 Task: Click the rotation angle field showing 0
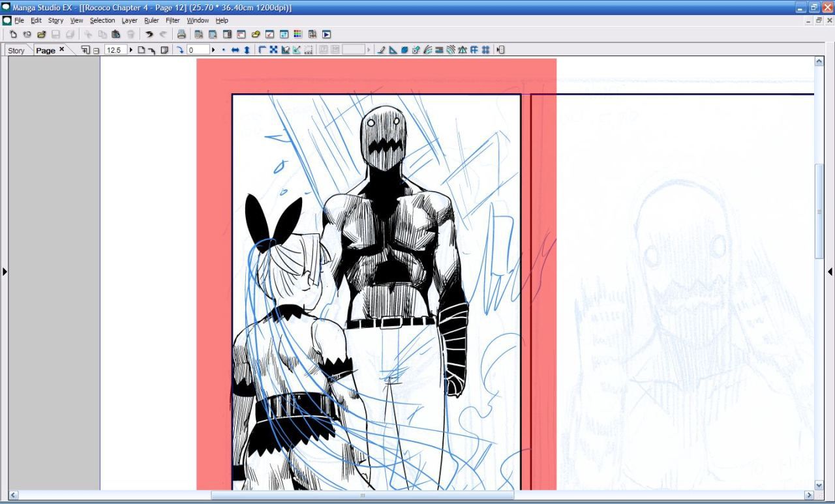(198, 50)
